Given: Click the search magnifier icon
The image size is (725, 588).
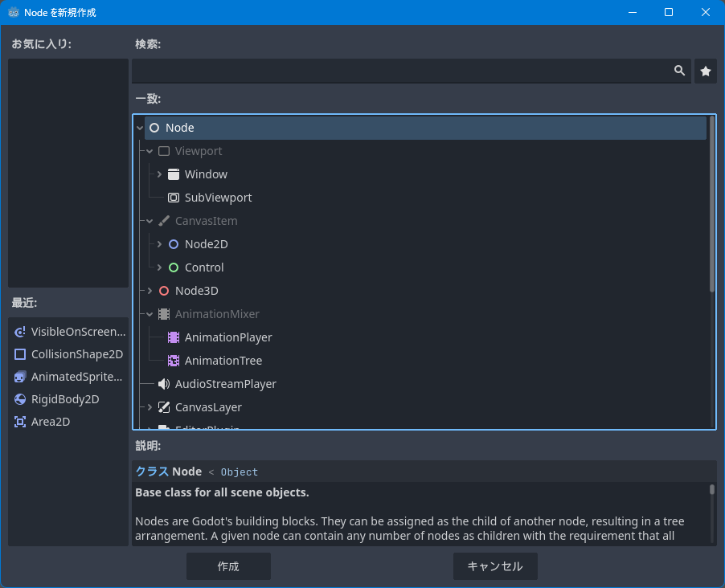Looking at the screenshot, I should point(679,71).
